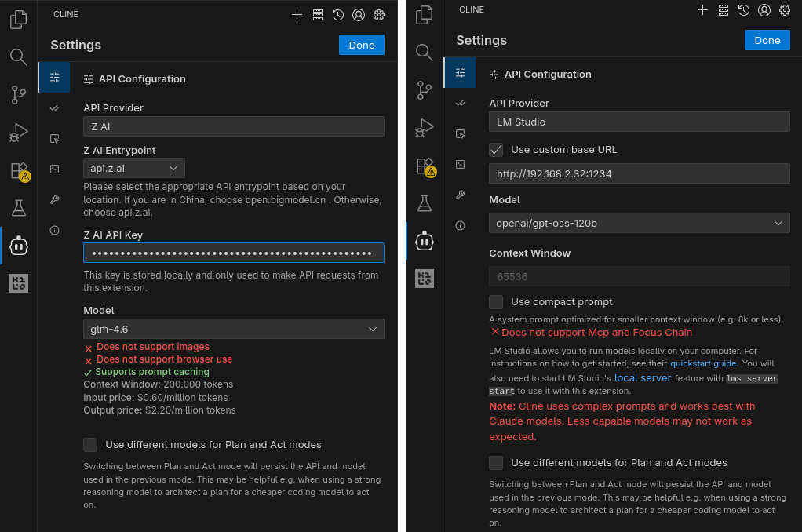Click the quickstart guide link
This screenshot has height=532, width=802.
coord(703,363)
